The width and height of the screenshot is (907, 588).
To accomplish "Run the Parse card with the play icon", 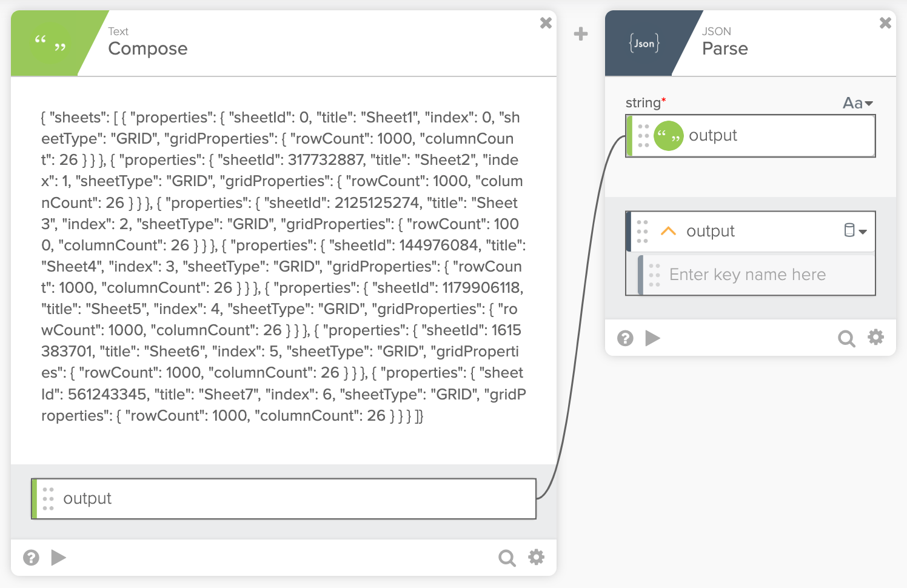I will tap(653, 338).
